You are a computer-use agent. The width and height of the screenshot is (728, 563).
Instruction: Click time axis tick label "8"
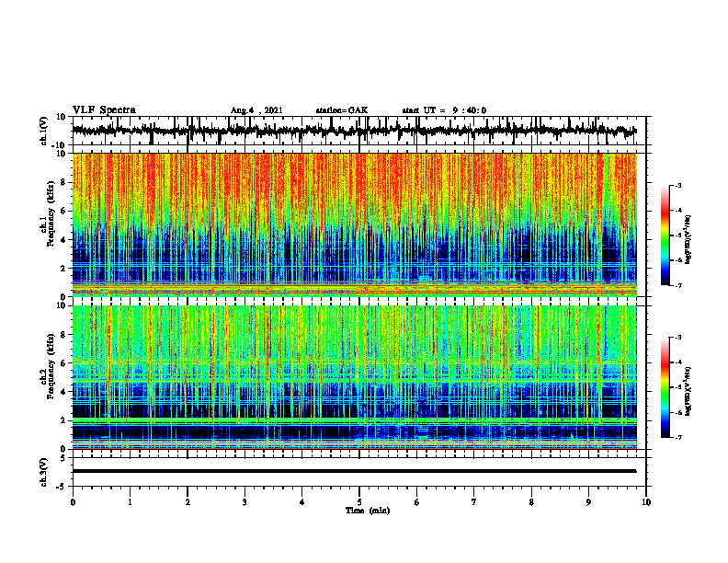pyautogui.click(x=531, y=502)
